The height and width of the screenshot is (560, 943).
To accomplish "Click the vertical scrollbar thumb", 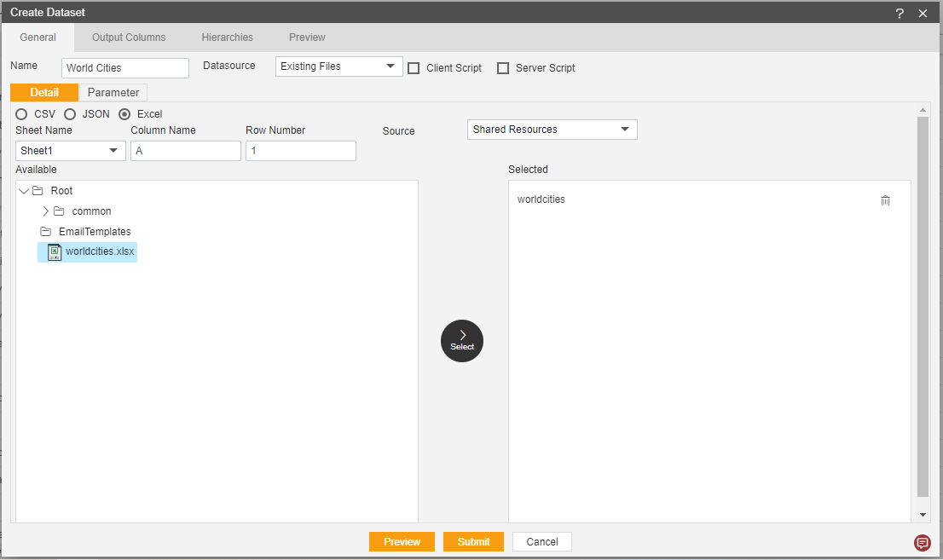I will pos(923,307).
